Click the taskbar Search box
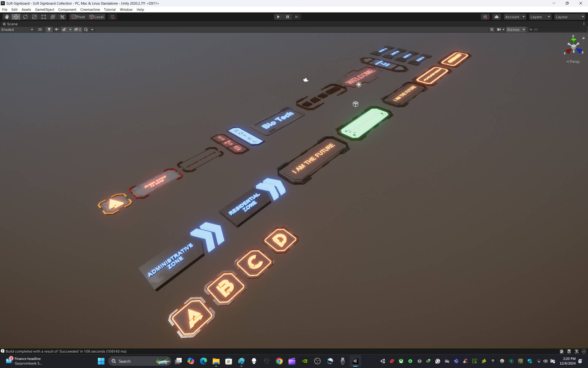 pyautogui.click(x=139, y=361)
